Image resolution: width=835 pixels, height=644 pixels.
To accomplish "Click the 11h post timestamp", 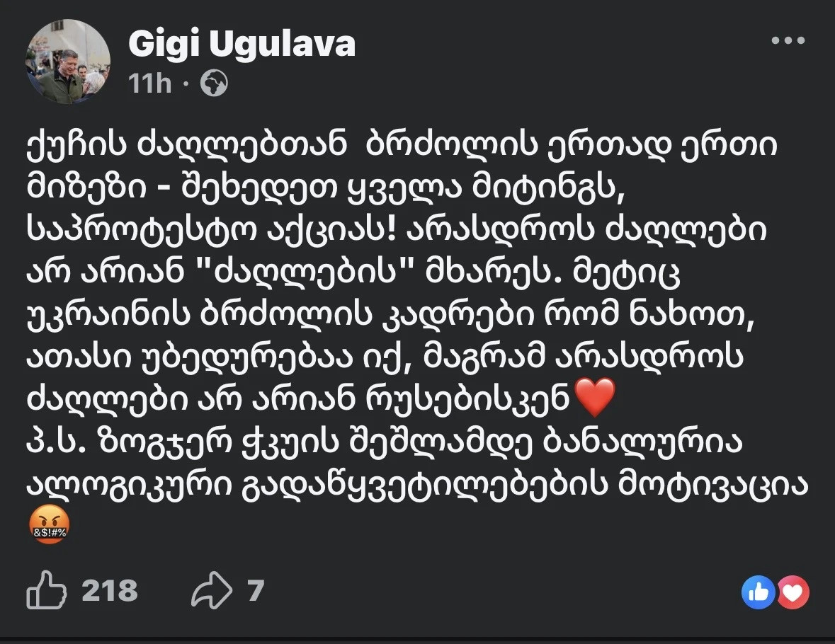I will click(150, 85).
